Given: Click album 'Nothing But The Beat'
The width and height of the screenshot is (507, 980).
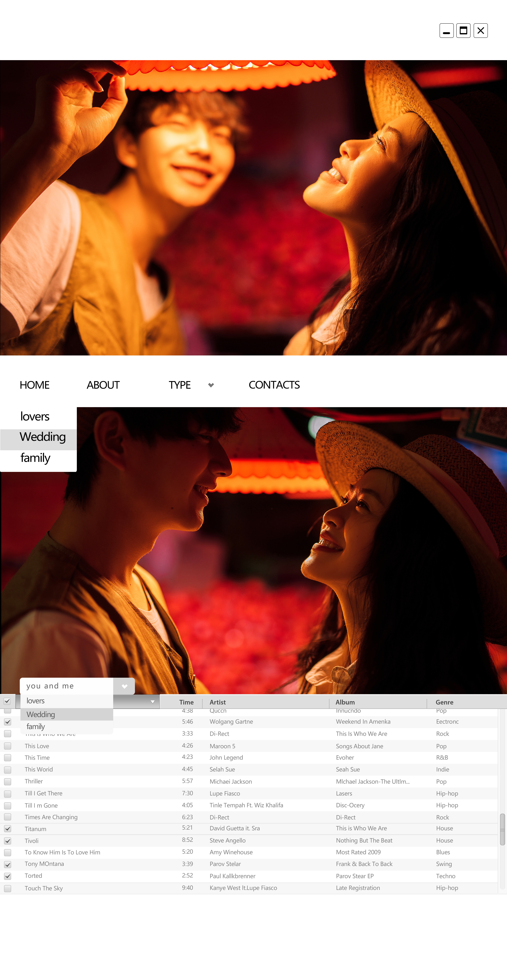Looking at the screenshot, I should tap(364, 840).
